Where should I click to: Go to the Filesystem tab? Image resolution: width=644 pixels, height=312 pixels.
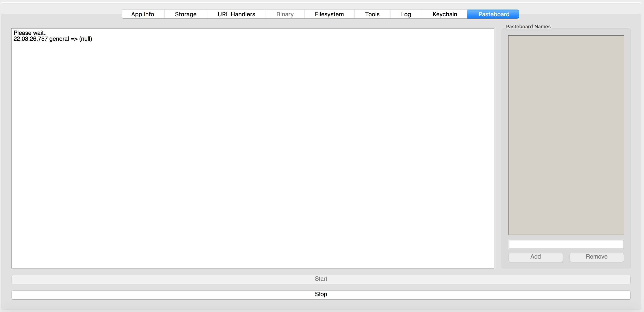(x=329, y=14)
